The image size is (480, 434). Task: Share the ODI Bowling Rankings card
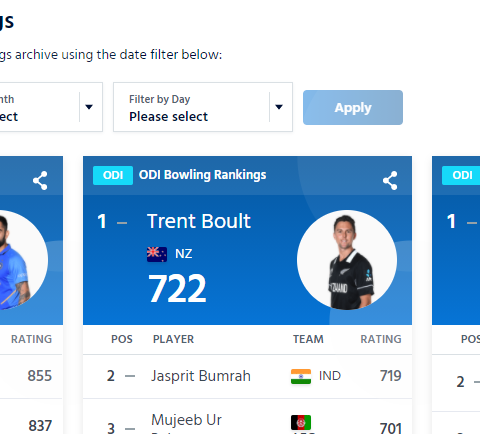tap(390, 181)
